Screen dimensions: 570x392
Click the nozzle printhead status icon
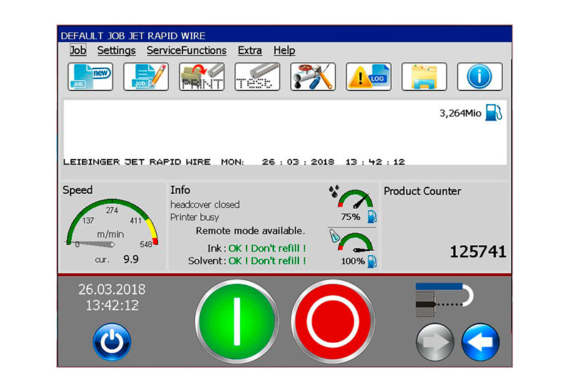point(444,300)
